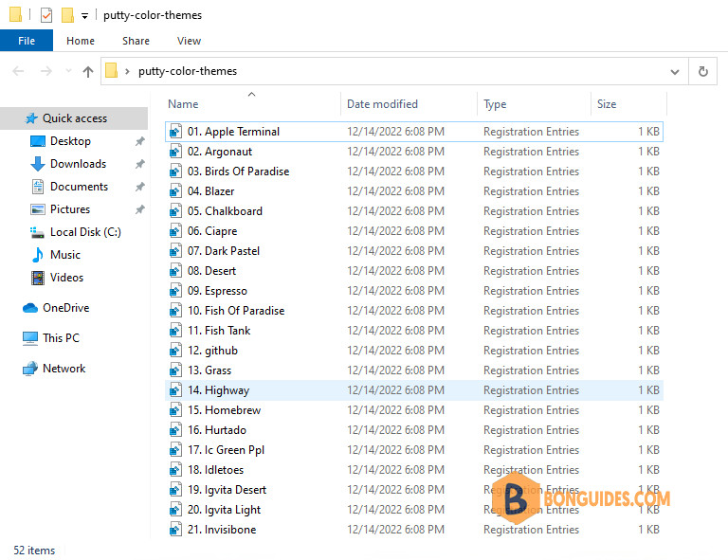Select This PC in navigation pane

click(x=61, y=337)
